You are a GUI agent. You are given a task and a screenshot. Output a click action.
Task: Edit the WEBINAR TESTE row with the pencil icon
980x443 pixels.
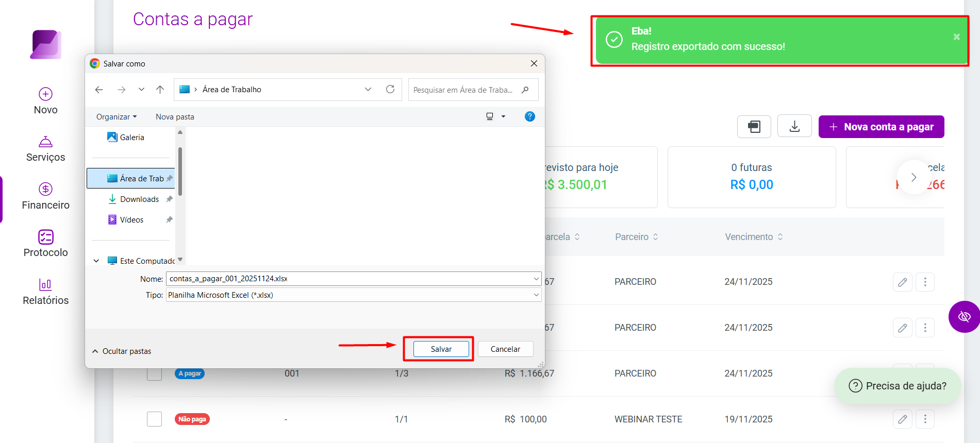[902, 419]
